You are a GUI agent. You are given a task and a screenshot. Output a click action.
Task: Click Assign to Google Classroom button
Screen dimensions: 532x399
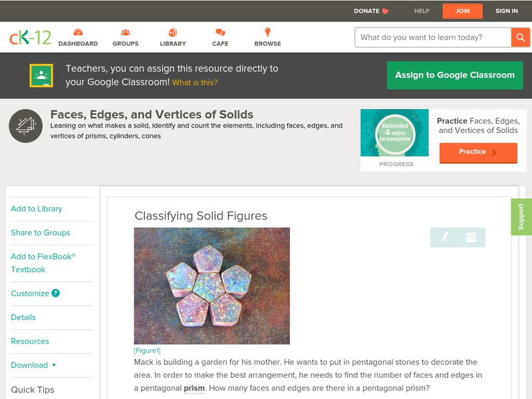(x=455, y=75)
